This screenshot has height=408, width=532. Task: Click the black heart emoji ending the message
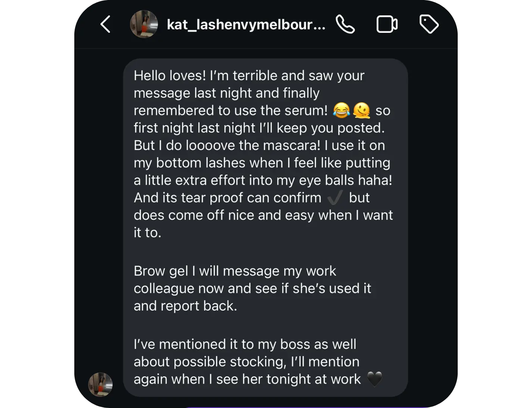[374, 379]
